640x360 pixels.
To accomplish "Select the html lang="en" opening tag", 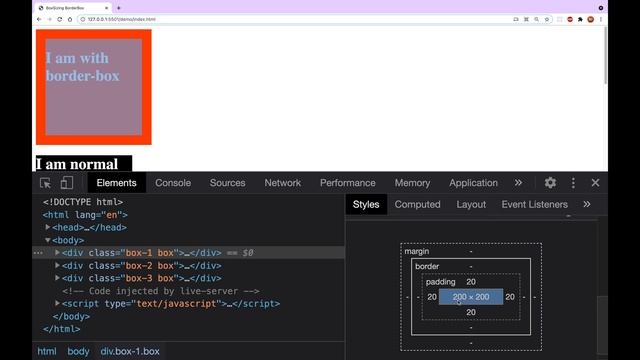I will (x=85, y=215).
